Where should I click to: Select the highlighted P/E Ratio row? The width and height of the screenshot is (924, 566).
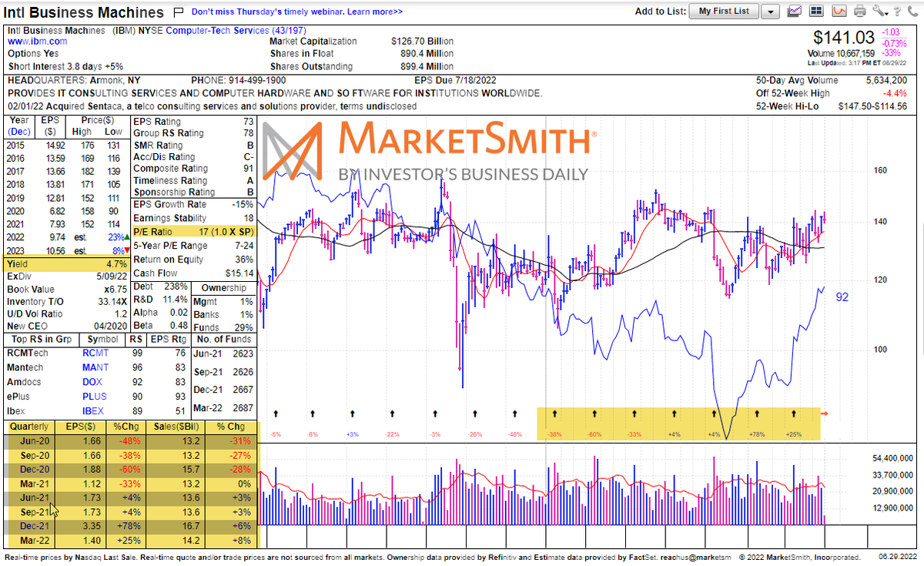194,232
